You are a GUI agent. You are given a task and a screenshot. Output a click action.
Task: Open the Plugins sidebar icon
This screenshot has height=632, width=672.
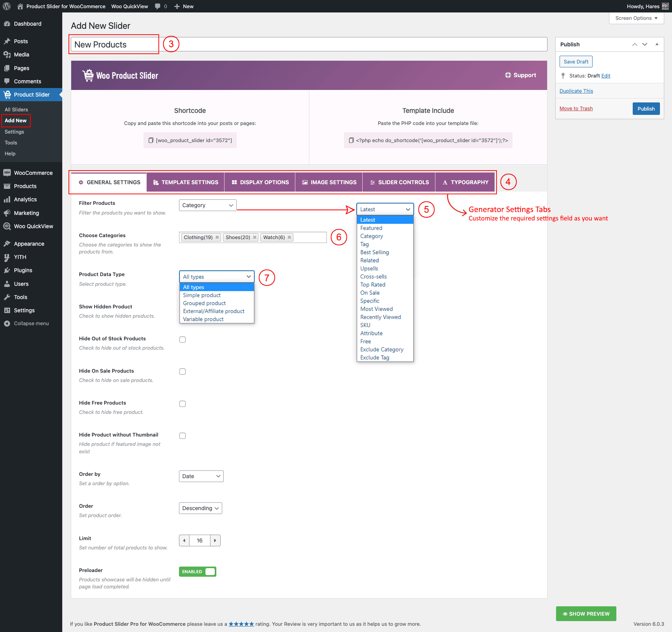[7, 270]
